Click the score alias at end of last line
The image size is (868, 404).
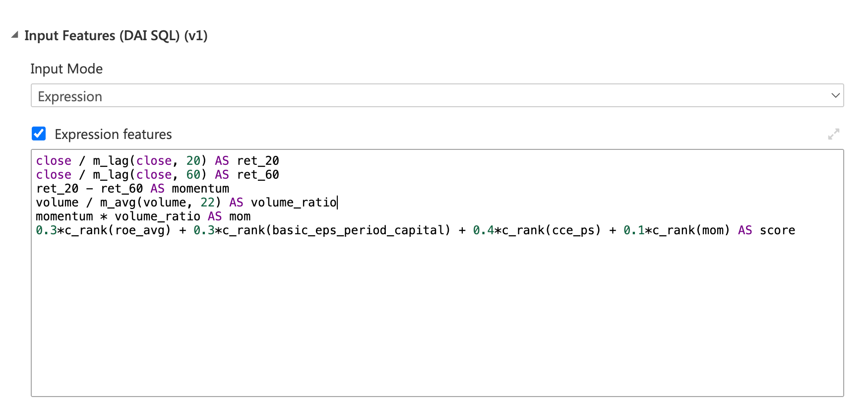(777, 230)
